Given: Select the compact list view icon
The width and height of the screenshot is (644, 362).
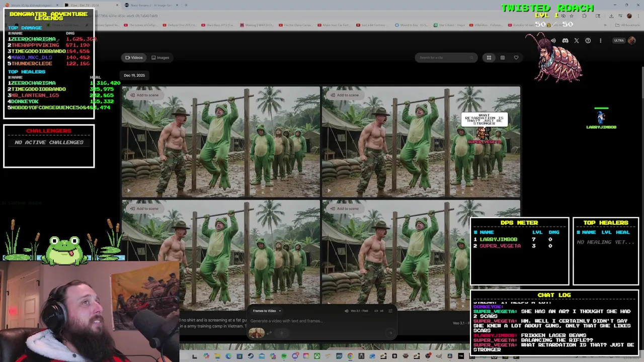Looking at the screenshot, I should [502, 57].
